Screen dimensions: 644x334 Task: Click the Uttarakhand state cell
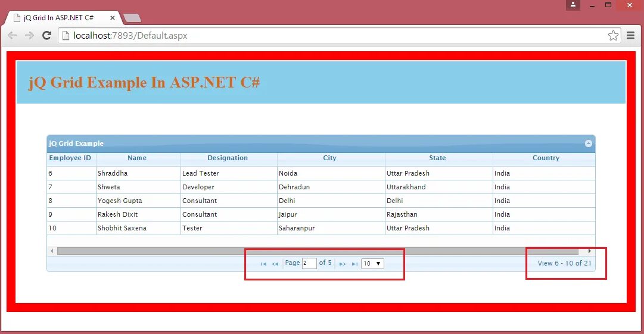coord(438,187)
